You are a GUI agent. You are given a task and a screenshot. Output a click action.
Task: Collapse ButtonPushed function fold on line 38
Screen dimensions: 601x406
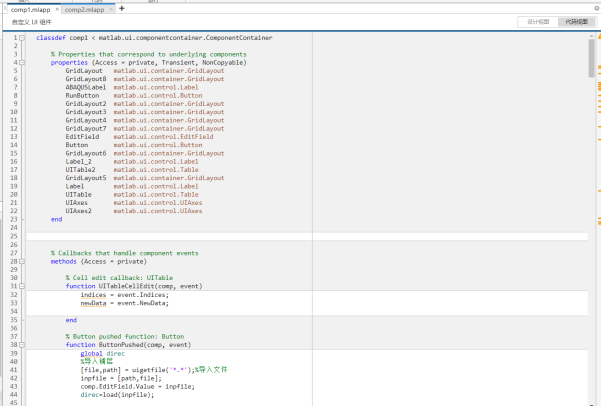coord(21,345)
